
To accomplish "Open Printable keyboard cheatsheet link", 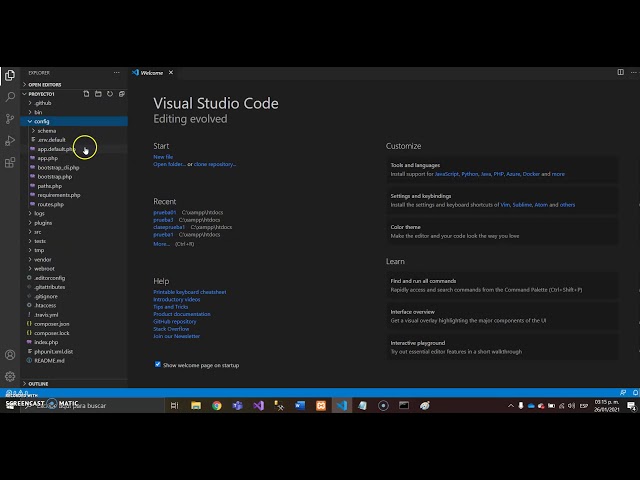I will click(x=189, y=292).
